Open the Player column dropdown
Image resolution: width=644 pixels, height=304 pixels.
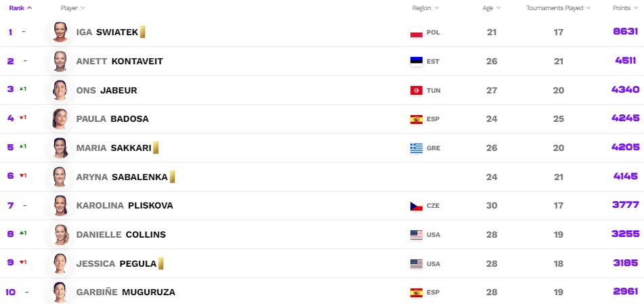click(73, 8)
